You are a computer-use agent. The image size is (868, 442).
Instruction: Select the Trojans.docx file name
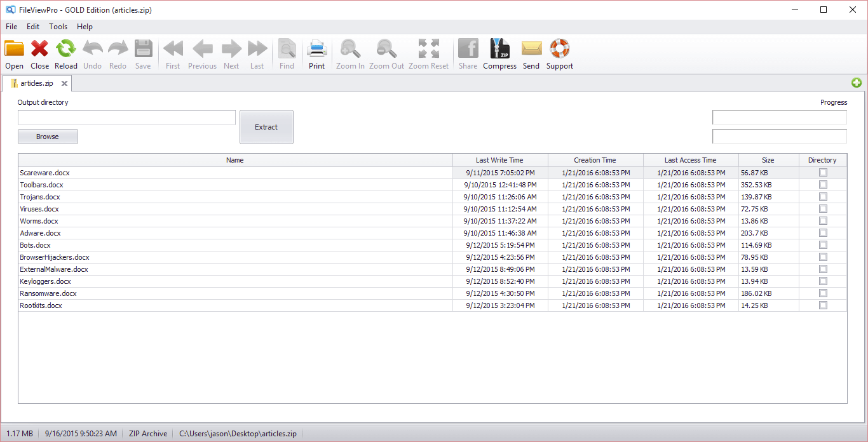40,197
